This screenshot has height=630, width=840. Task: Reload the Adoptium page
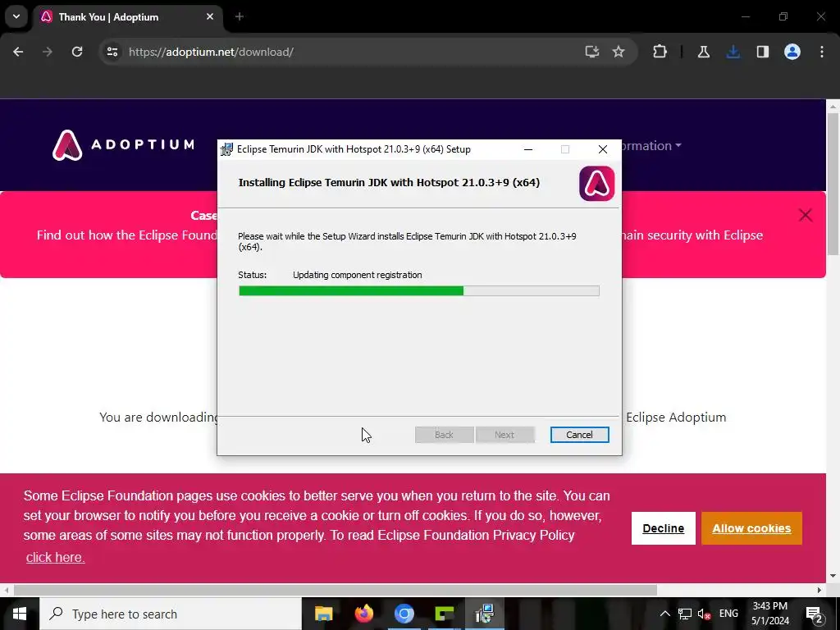77,52
